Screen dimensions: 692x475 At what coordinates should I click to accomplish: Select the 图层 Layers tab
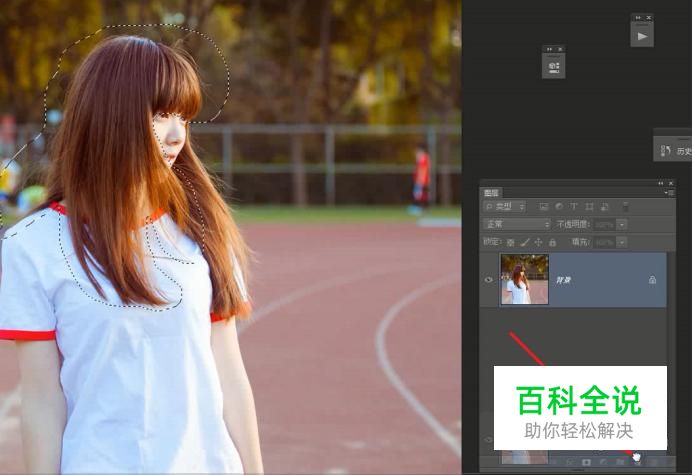point(491,193)
